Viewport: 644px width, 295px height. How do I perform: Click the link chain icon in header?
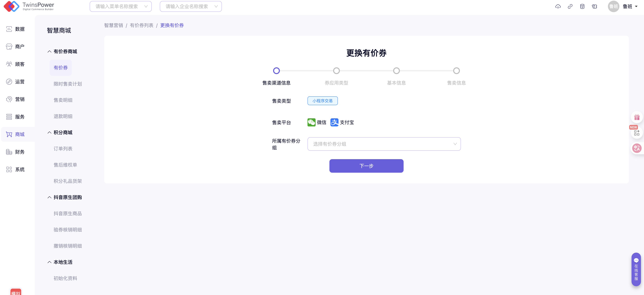click(x=570, y=7)
